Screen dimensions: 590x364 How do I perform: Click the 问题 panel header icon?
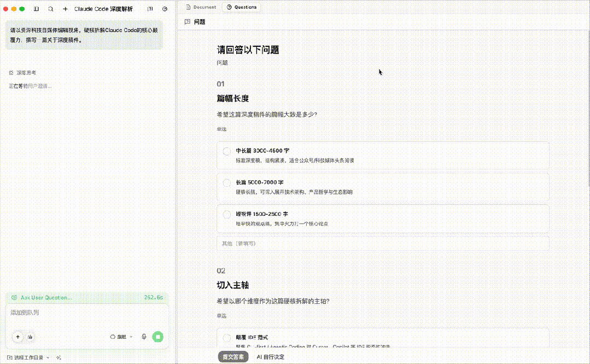tap(188, 22)
